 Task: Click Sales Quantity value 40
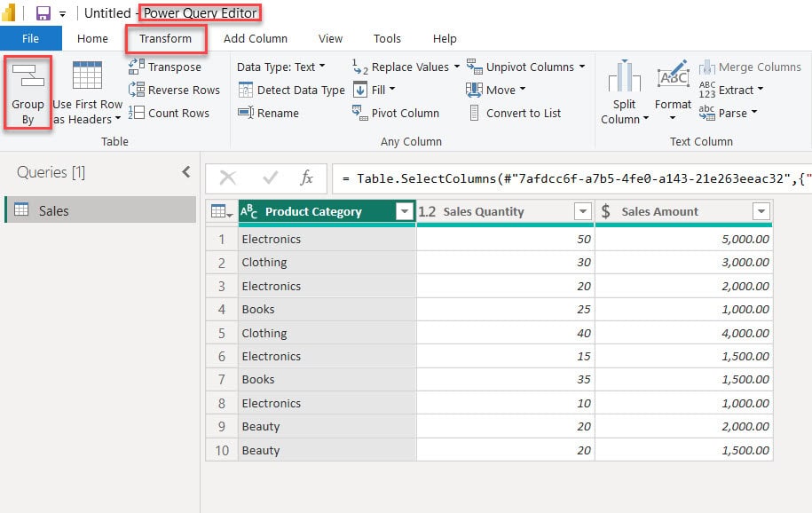pyautogui.click(x=506, y=333)
